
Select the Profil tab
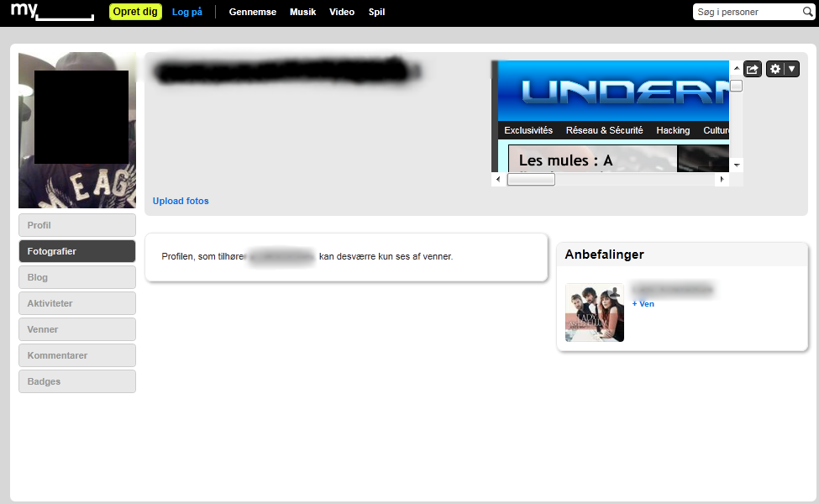point(77,225)
